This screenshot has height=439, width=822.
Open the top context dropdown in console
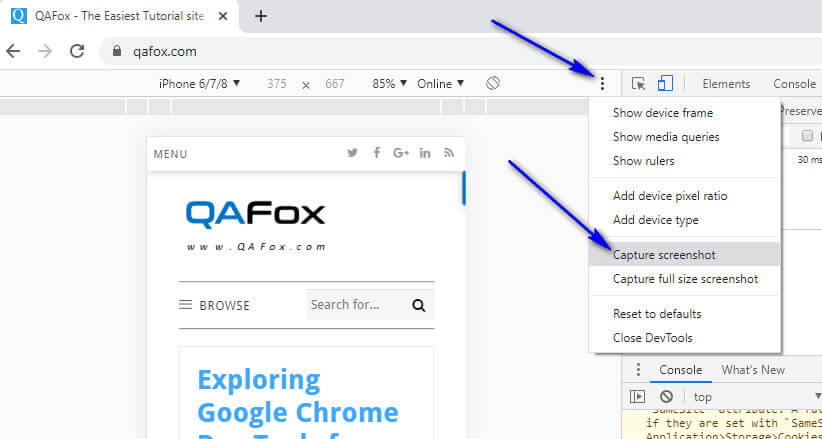coord(757,397)
